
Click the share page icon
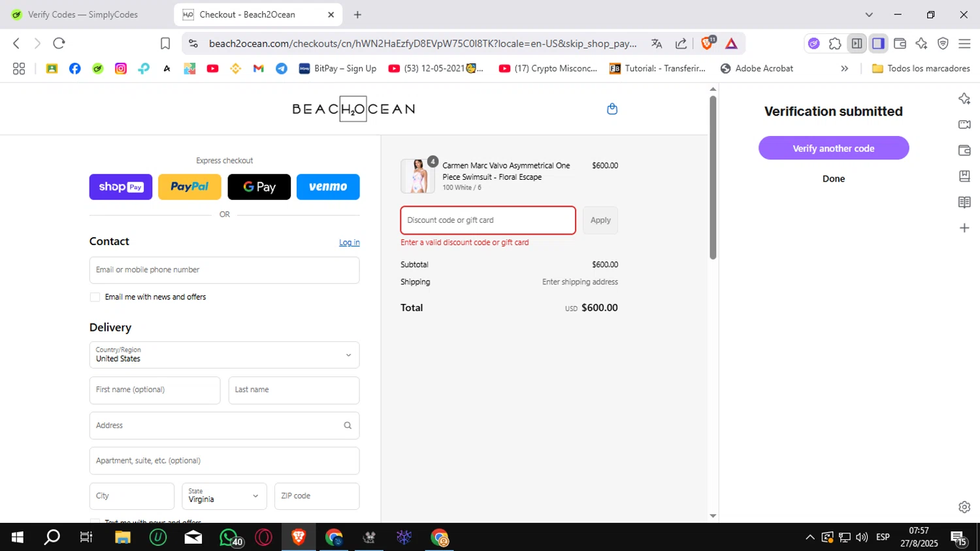click(x=681, y=44)
